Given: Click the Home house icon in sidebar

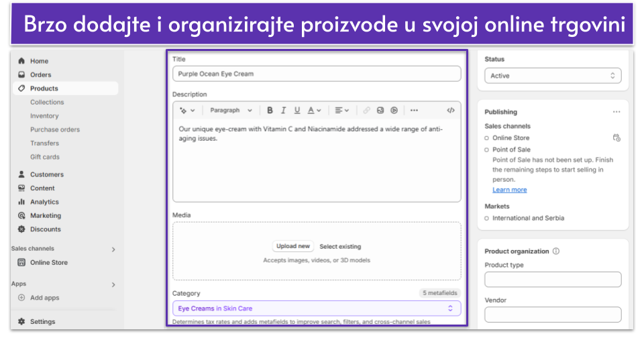Looking at the screenshot, I should pyautogui.click(x=21, y=61).
